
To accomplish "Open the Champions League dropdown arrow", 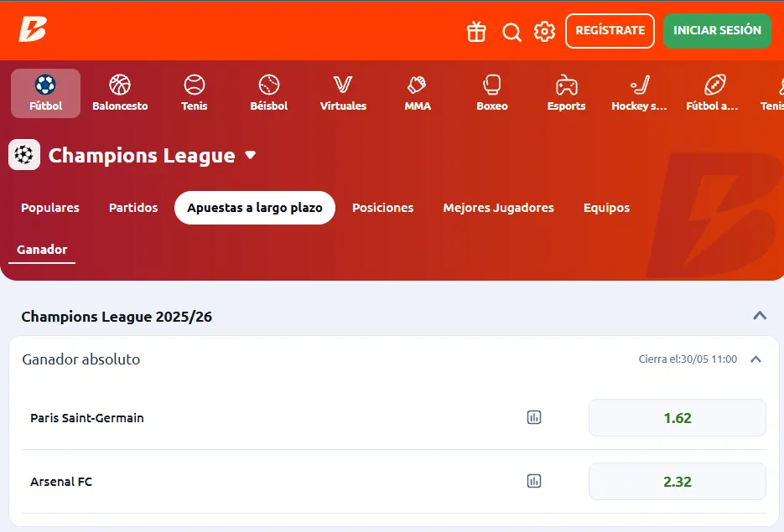I will [x=251, y=155].
